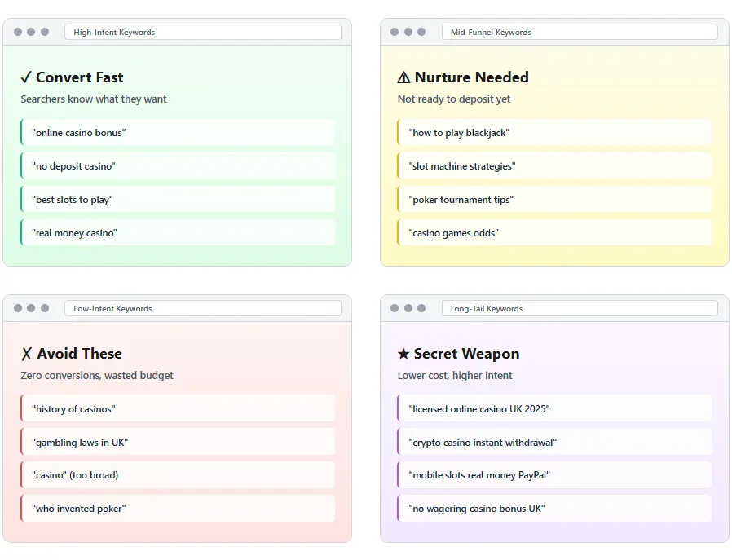The image size is (732, 560).
Task: Click "crypto casino instant withdrawal" keyword
Action: click(x=554, y=442)
